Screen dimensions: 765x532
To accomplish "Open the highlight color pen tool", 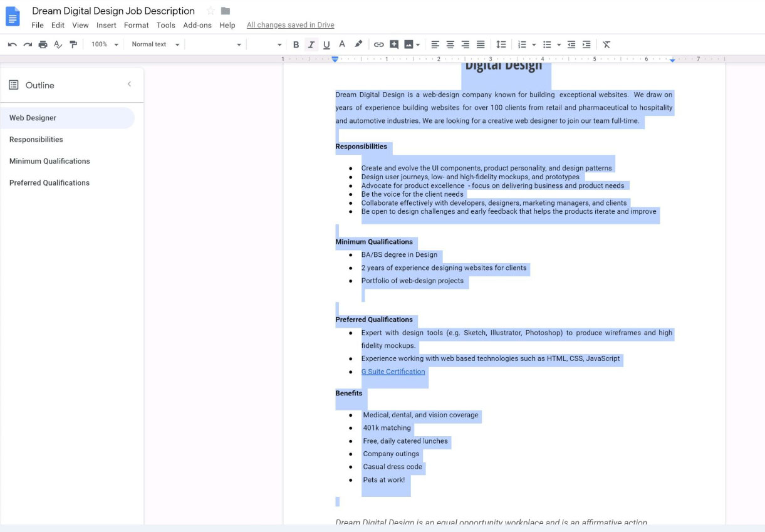I will 358,44.
